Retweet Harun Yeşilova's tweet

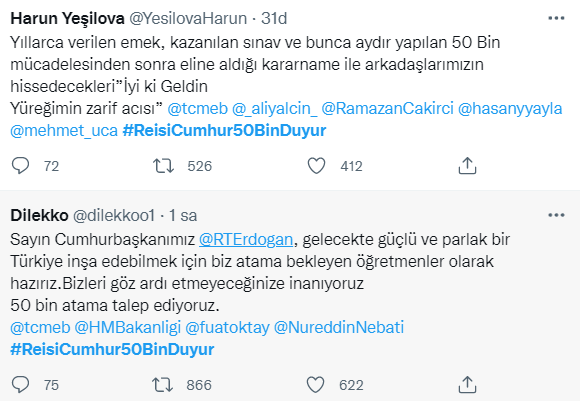pyautogui.click(x=163, y=166)
